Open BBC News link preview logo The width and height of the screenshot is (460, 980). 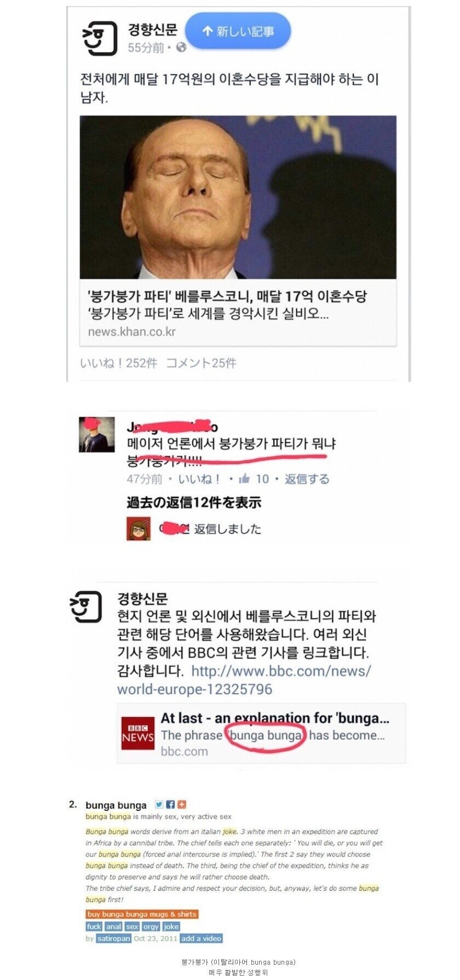pos(138,733)
